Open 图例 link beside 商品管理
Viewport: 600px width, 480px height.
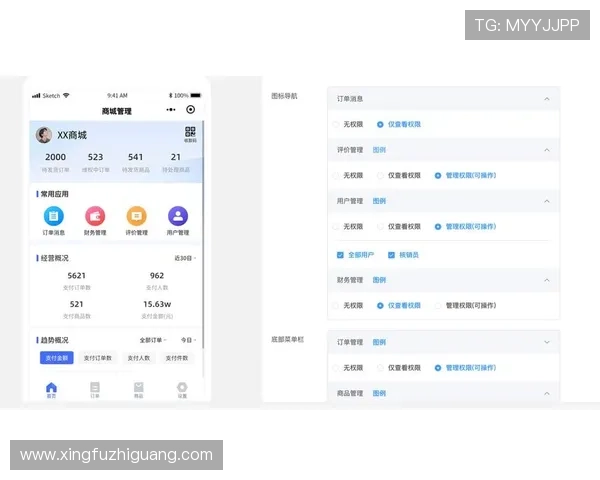pyautogui.click(x=379, y=393)
